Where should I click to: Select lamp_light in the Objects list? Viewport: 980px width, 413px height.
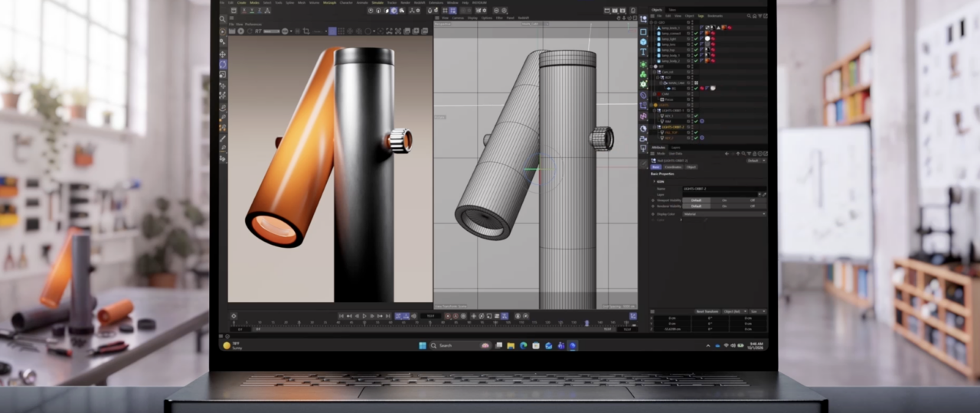669,39
